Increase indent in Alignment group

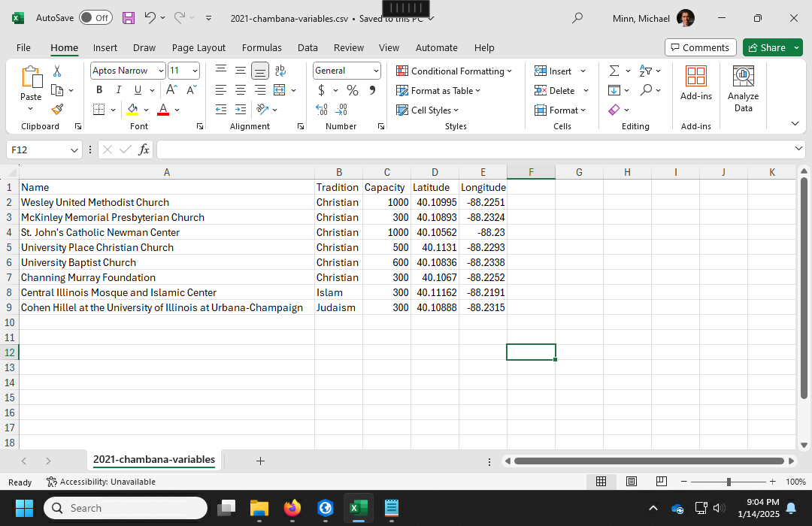tap(241, 109)
